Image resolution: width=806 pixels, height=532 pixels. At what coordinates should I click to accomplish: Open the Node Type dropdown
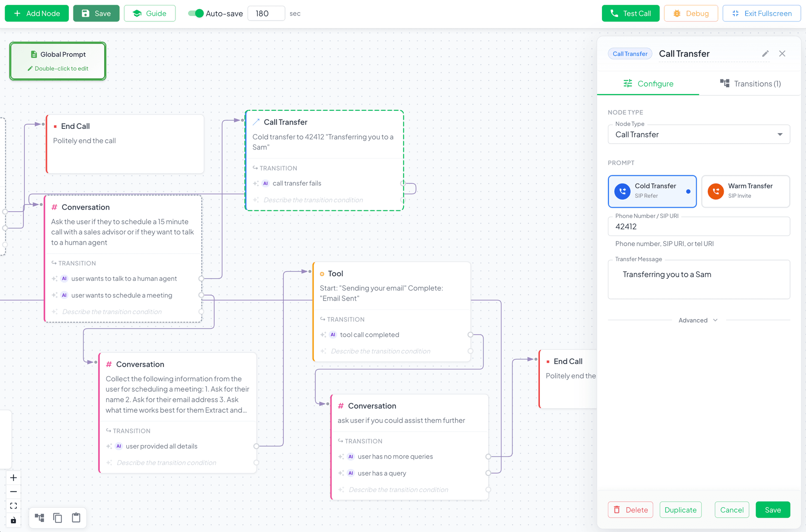pyautogui.click(x=699, y=134)
